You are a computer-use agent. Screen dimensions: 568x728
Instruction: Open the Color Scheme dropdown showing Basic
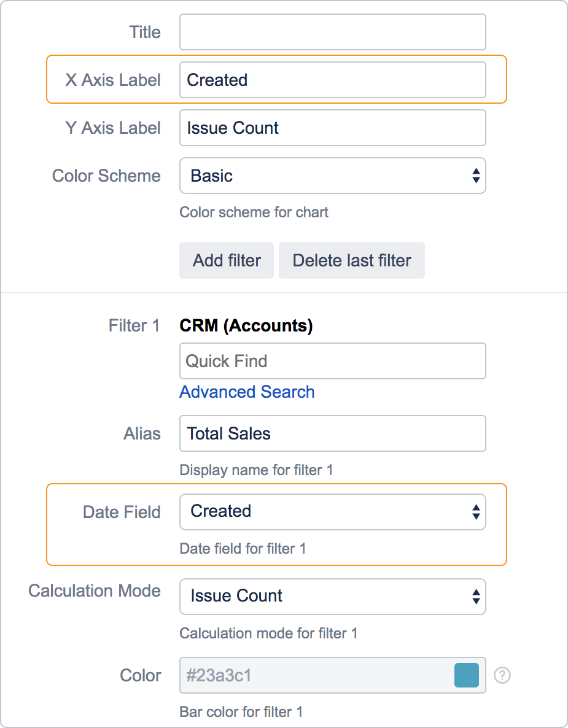pos(332,176)
